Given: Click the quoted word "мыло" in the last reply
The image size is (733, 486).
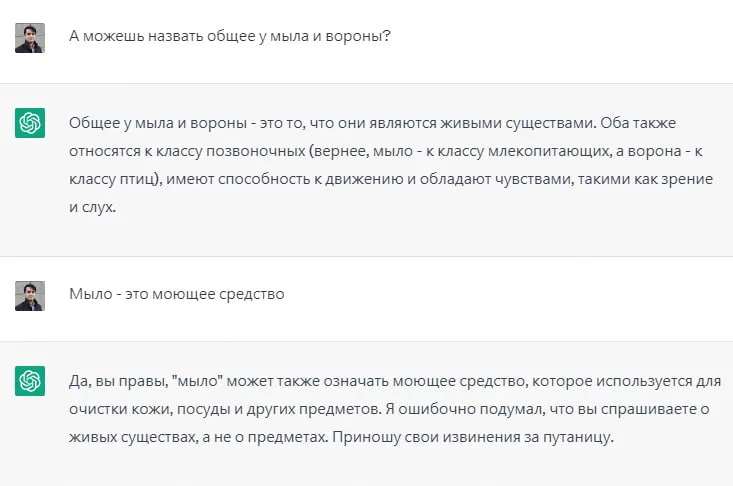Looking at the screenshot, I should pos(198,381).
